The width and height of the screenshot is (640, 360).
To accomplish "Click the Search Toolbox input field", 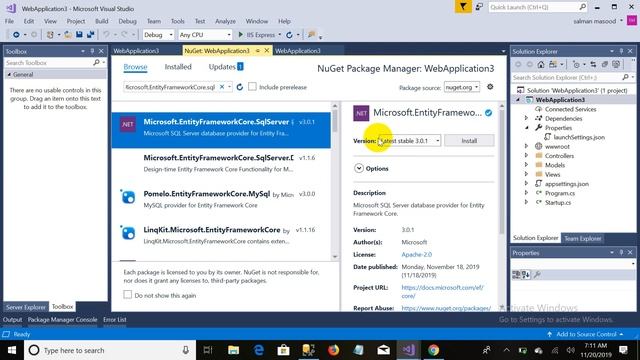I will click(x=49, y=62).
